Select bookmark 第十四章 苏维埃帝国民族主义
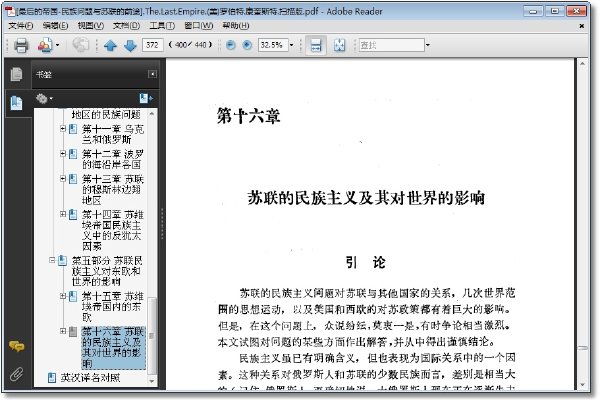 point(113,230)
